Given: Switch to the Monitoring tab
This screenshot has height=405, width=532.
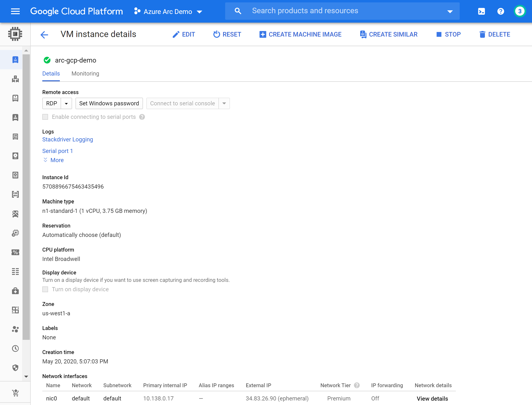Looking at the screenshot, I should (85, 74).
